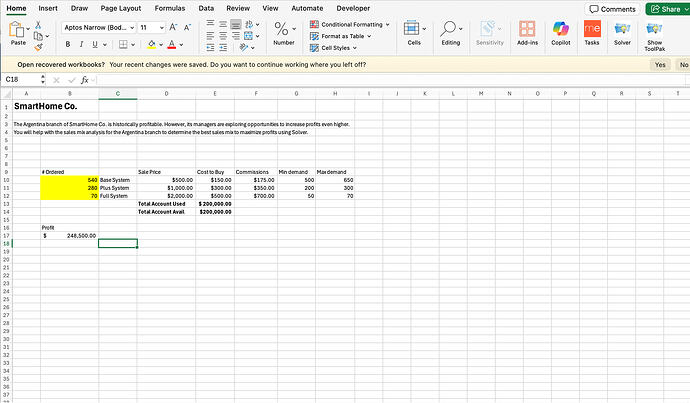Click the fx insert function icon
Screen dimensions: 690x403
point(84,80)
